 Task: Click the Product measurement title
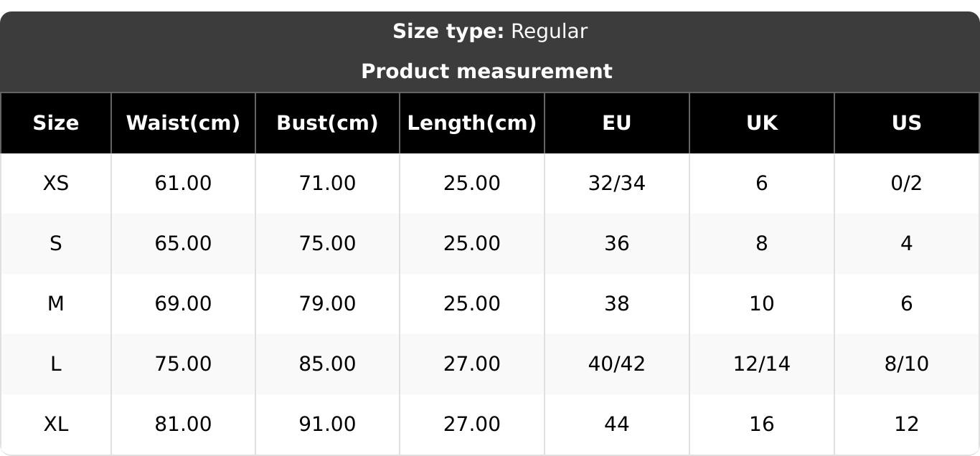[486, 72]
